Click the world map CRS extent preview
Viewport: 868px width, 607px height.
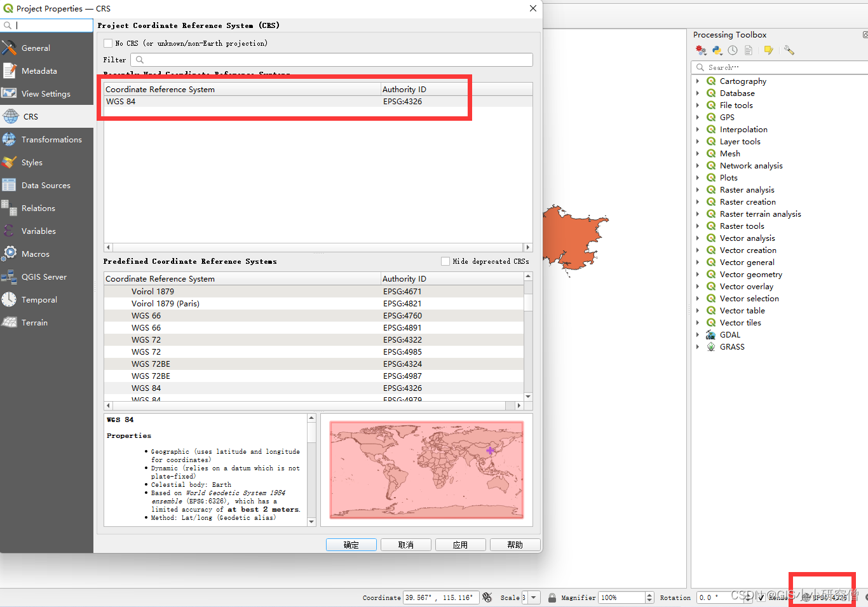(x=426, y=470)
